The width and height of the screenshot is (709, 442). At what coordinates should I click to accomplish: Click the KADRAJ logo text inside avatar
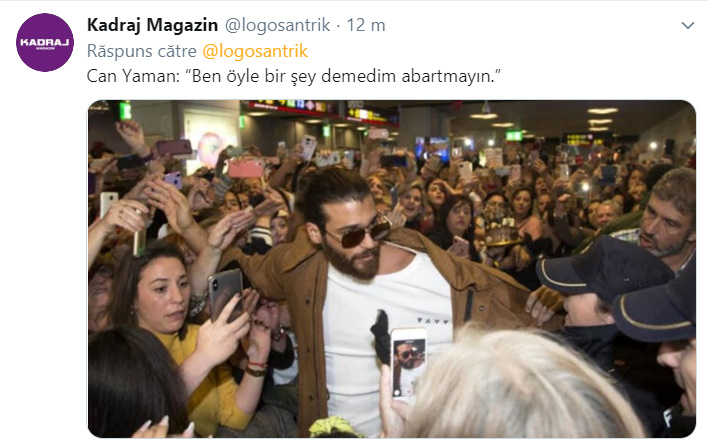pos(45,42)
